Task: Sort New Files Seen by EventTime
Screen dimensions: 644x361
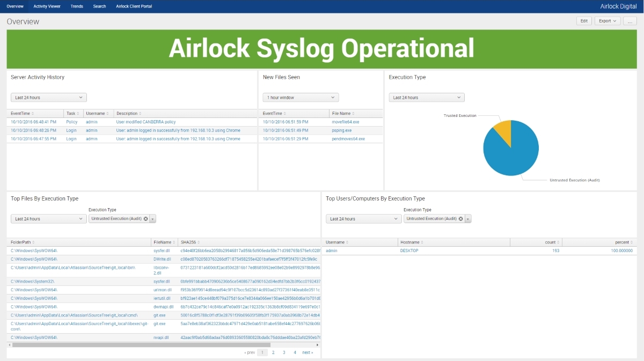Action: (274, 114)
